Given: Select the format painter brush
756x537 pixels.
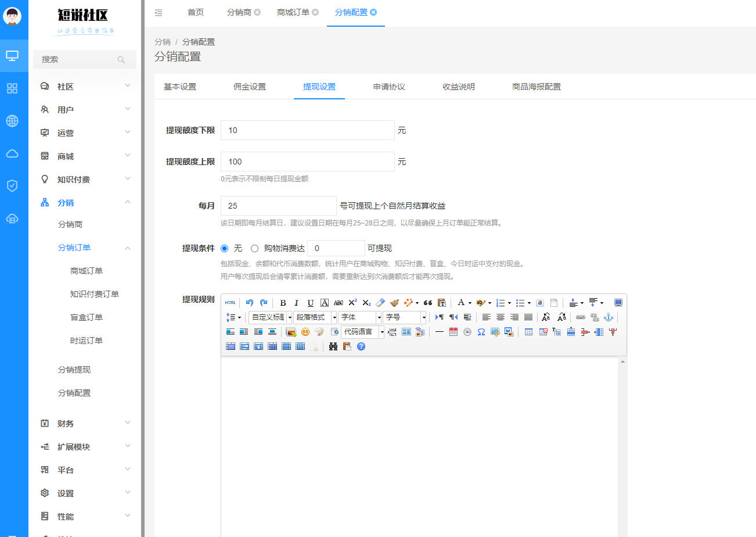Looking at the screenshot, I should pos(394,303).
